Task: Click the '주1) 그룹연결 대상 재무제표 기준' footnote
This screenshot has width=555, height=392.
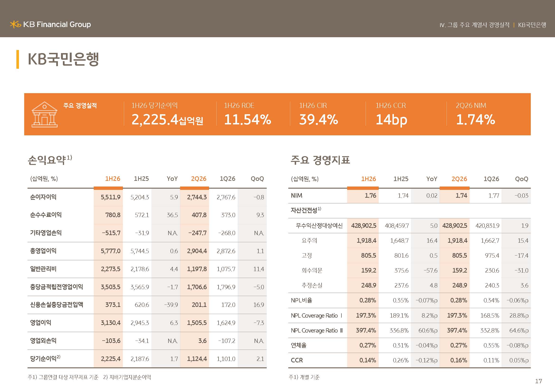Action: coord(63,377)
